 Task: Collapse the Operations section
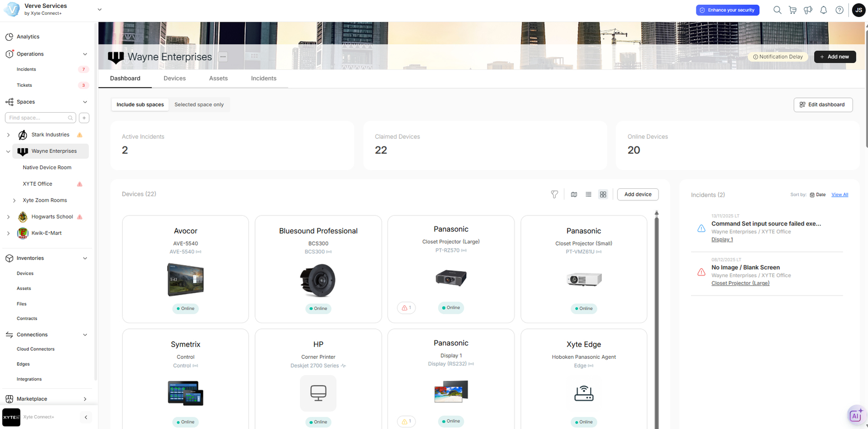[x=85, y=54]
